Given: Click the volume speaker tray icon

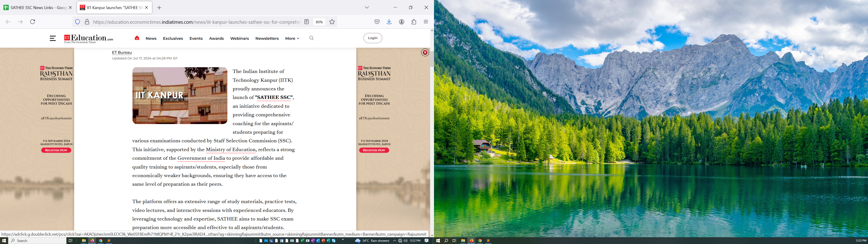Looking at the screenshot, I should pos(405,241).
